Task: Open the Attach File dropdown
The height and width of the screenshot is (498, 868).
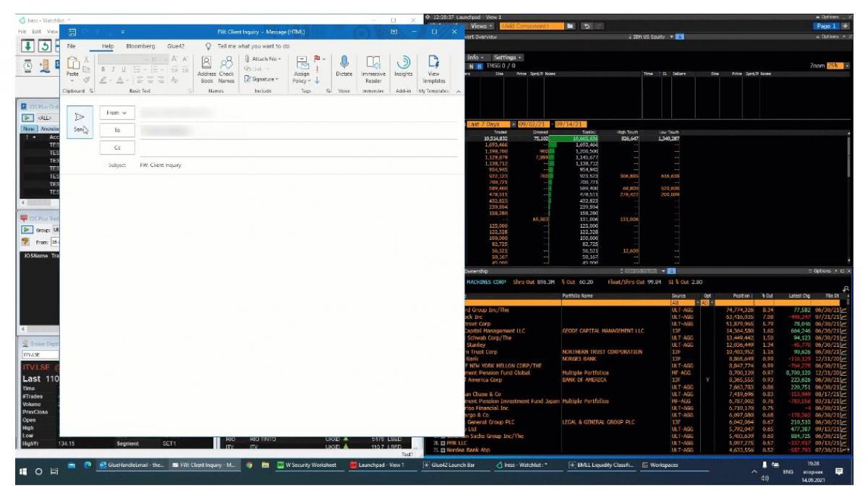Action: point(263,59)
